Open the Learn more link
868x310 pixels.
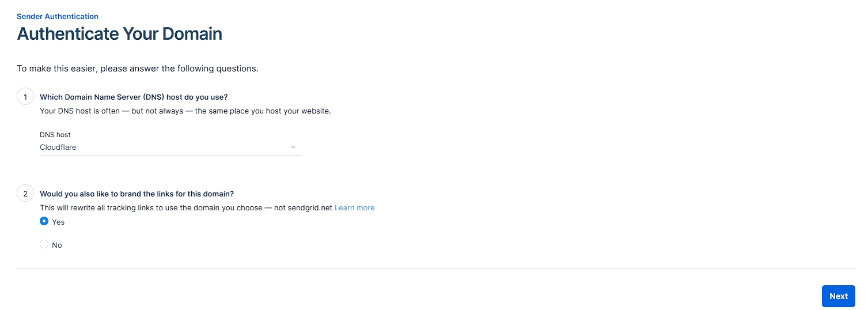[354, 208]
